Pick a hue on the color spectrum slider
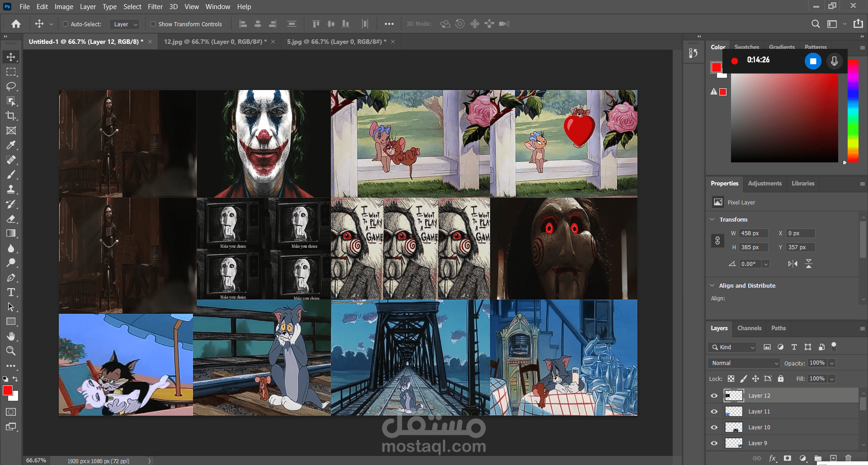Screen dimensions: 868x465 pos(853,111)
